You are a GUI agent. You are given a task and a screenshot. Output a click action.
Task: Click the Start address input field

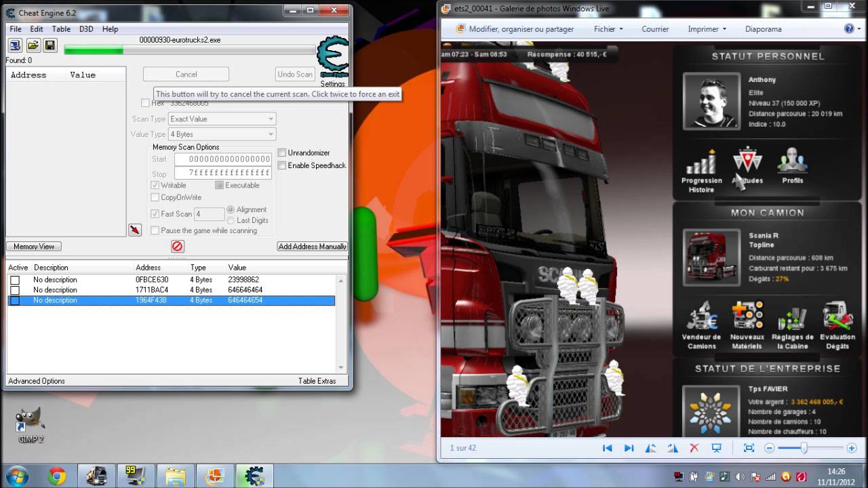tap(223, 159)
